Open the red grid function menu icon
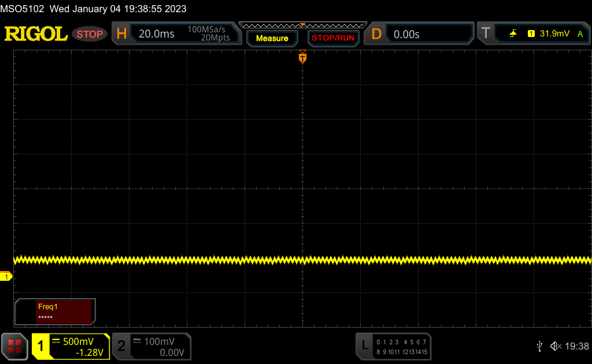 click(14, 346)
